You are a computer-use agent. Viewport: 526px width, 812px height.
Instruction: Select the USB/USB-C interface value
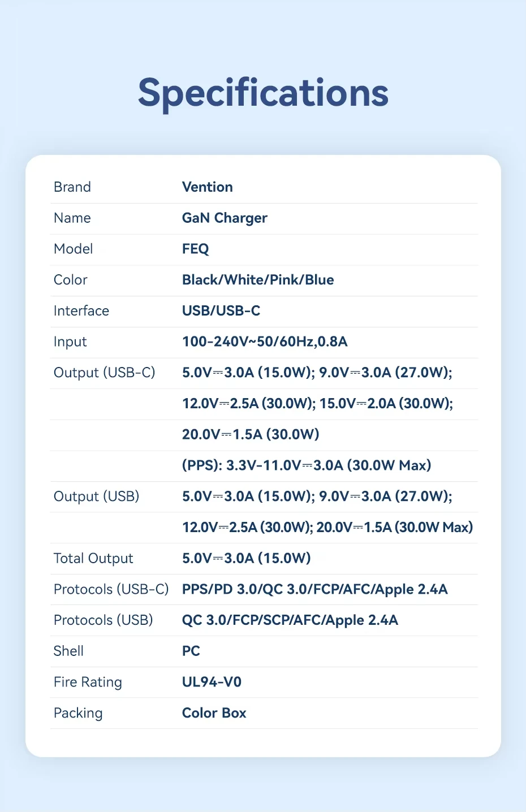point(221,311)
